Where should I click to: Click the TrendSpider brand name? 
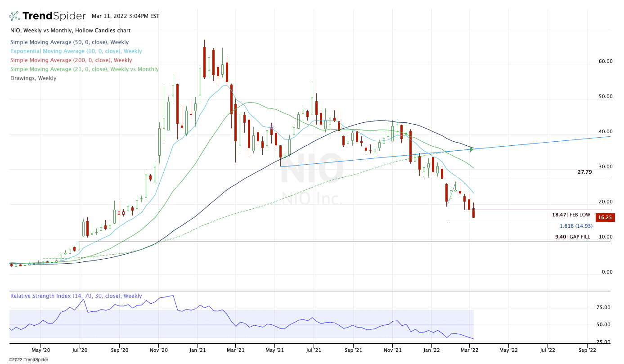(x=54, y=16)
